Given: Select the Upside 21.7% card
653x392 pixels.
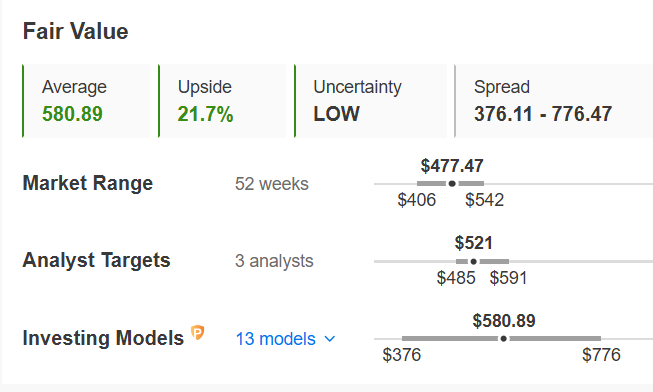Looking at the screenshot, I should (222, 101).
